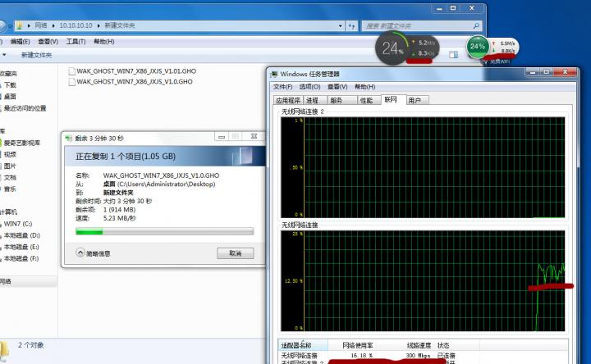Select 网络 in the navigation pane
This screenshot has width=591, height=364.
click(6, 281)
